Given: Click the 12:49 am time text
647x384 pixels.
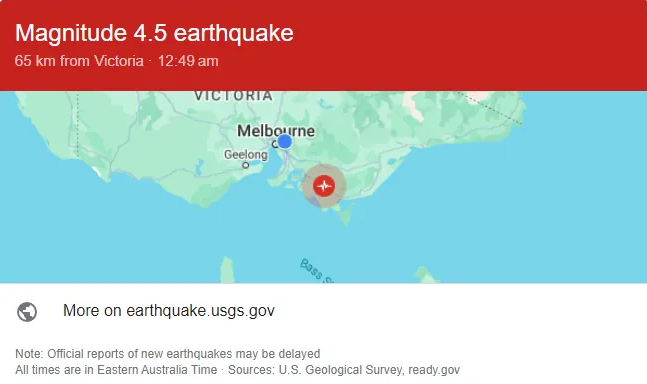Looking at the screenshot, I should coord(188,61).
